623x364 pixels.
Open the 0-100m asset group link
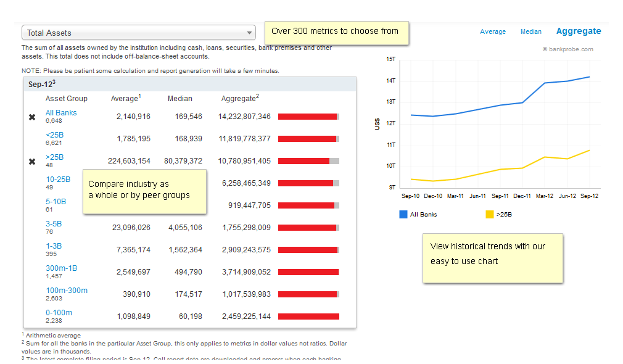click(x=59, y=313)
